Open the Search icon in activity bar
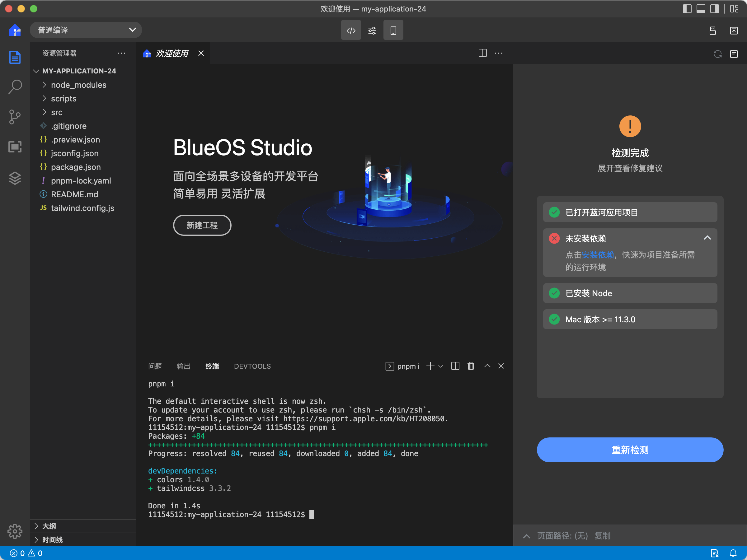This screenshot has width=747, height=560. [15, 87]
